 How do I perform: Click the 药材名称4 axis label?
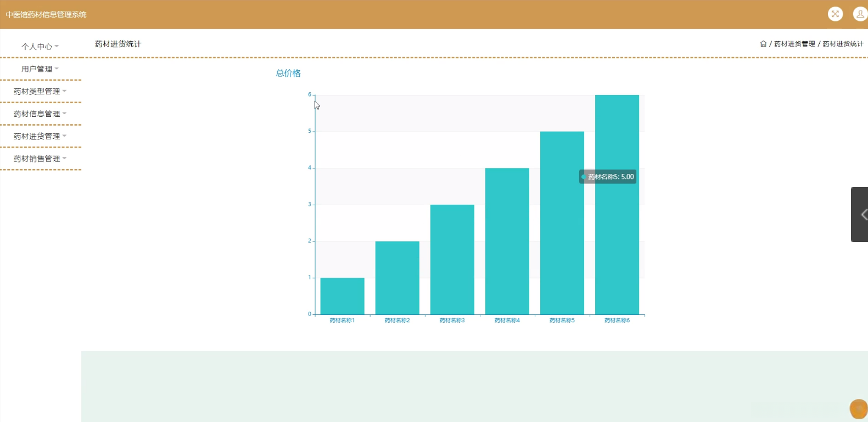coord(507,320)
